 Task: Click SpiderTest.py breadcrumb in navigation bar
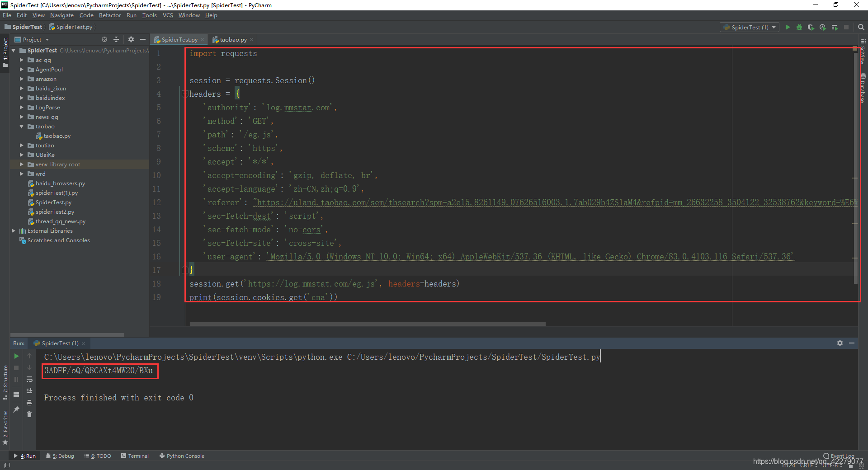71,27
